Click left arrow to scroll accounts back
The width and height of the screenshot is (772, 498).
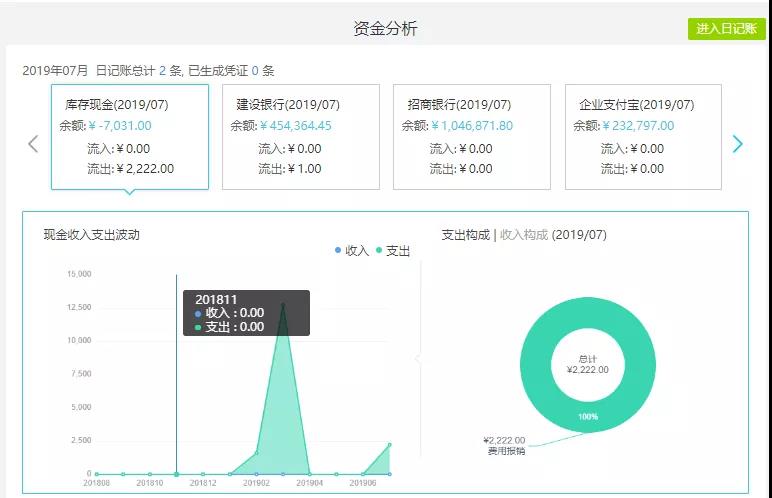[33, 144]
